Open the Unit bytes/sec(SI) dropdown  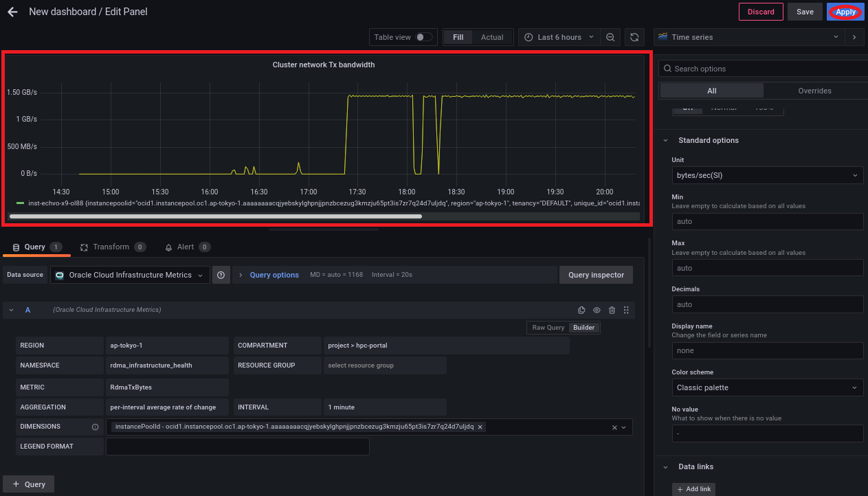(767, 175)
